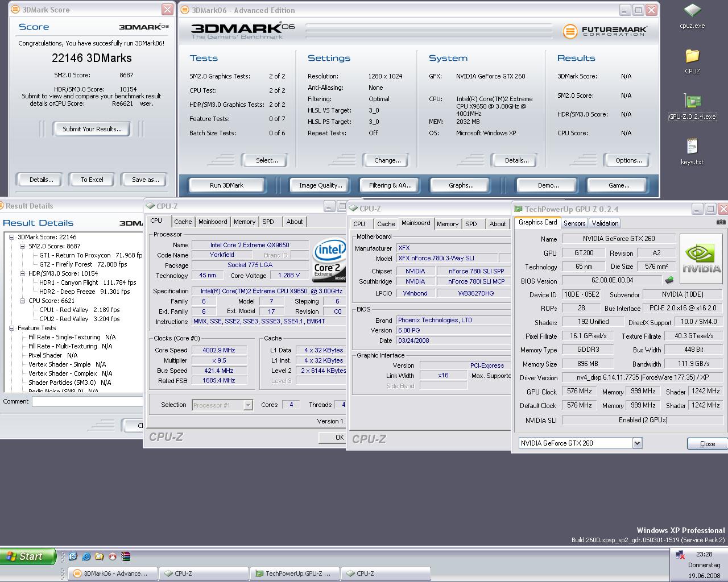
Task: Open Filtering & AA button
Action: (x=390, y=185)
